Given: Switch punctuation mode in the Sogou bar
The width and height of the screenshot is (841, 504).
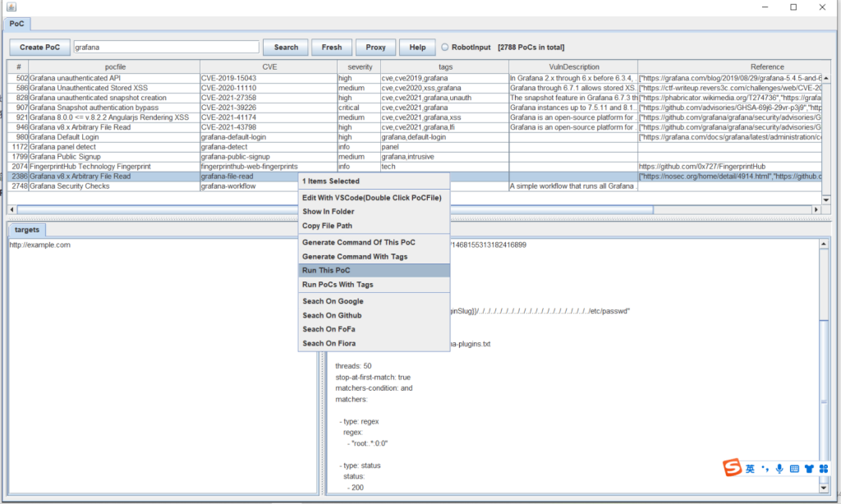Looking at the screenshot, I should point(765,469).
